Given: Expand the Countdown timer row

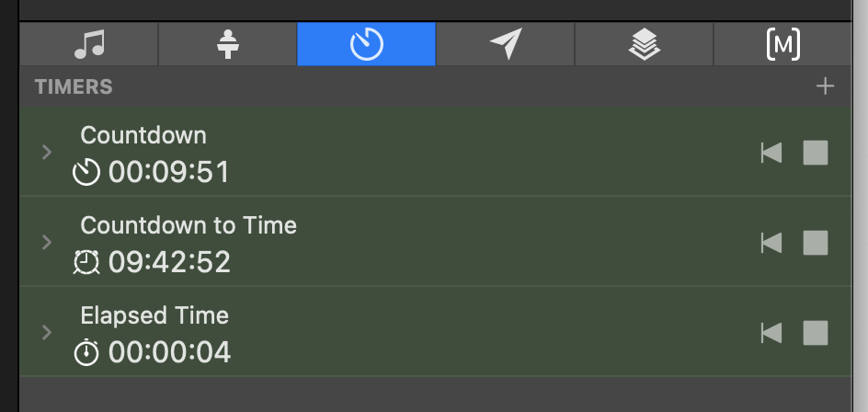Looking at the screenshot, I should (x=47, y=153).
